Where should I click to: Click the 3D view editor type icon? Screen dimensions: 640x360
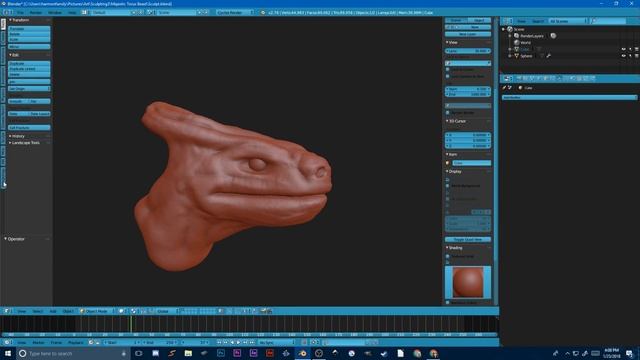pos(7,311)
